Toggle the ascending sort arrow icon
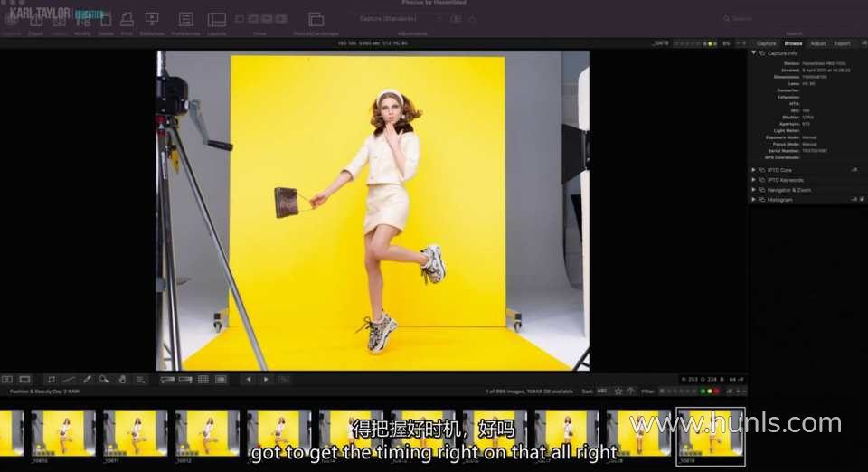Image resolution: width=868 pixels, height=472 pixels. coord(630,392)
